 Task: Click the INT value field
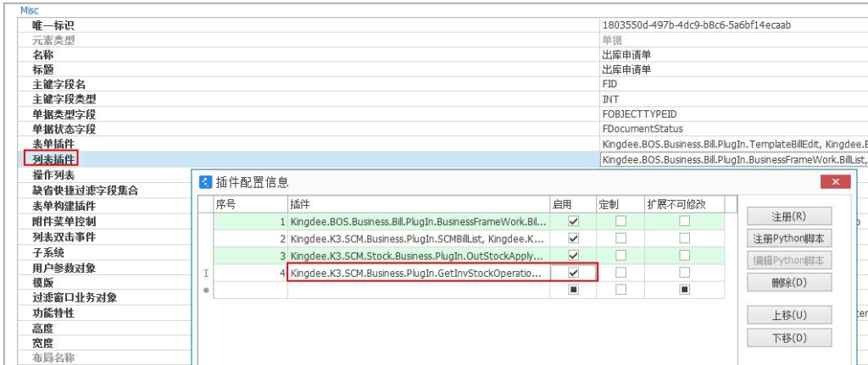(x=732, y=100)
